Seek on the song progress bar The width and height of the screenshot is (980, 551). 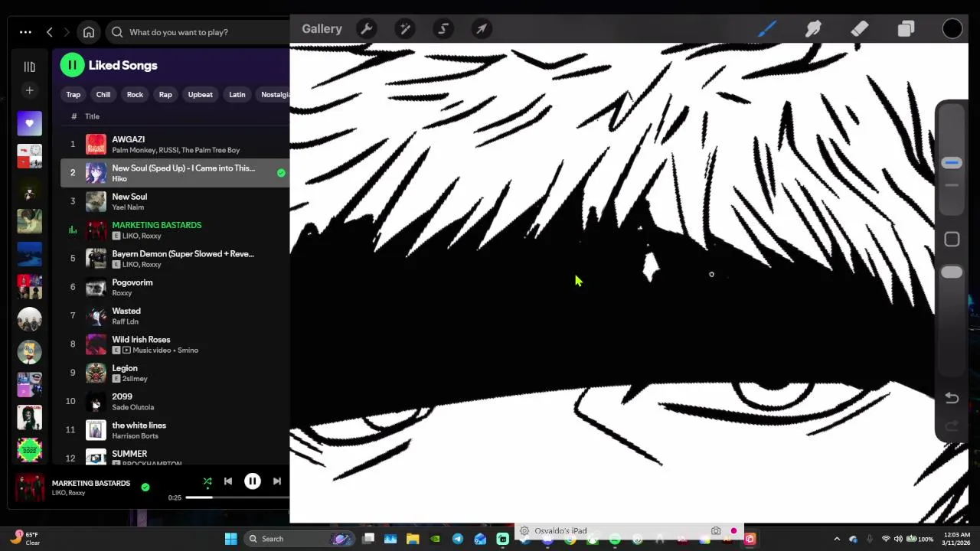237,498
